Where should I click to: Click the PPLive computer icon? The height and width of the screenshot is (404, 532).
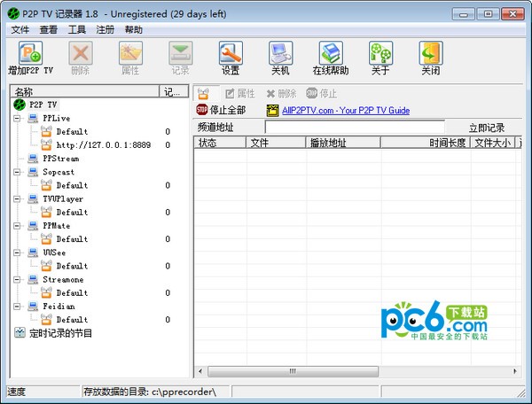[x=33, y=119]
